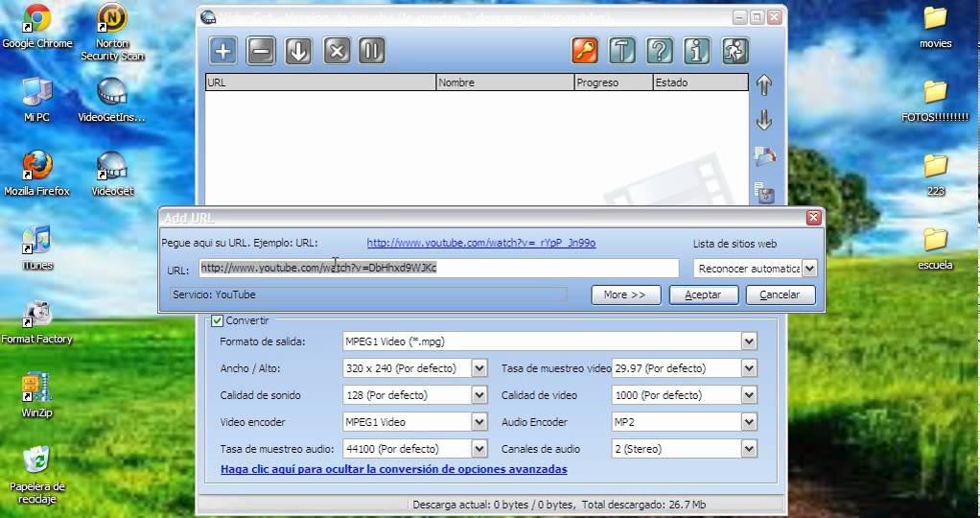Click the folder icon beside the download list
This screenshot has width=980, height=518.
click(764, 155)
